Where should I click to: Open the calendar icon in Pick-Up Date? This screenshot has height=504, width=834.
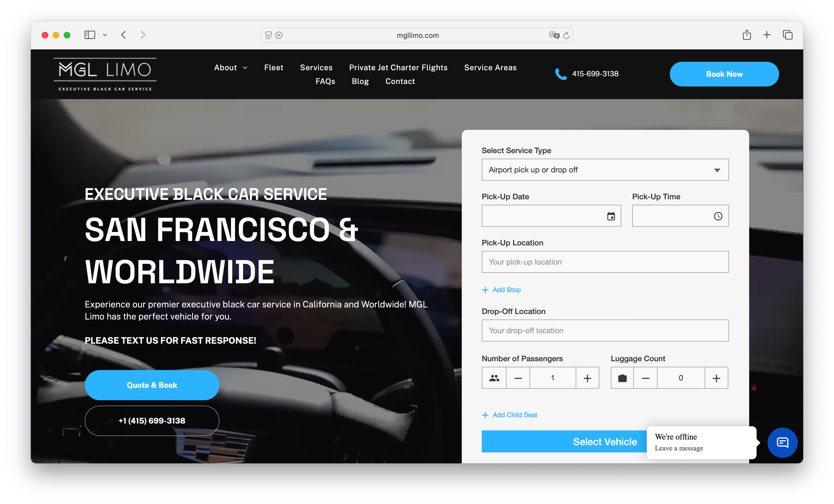pos(611,216)
